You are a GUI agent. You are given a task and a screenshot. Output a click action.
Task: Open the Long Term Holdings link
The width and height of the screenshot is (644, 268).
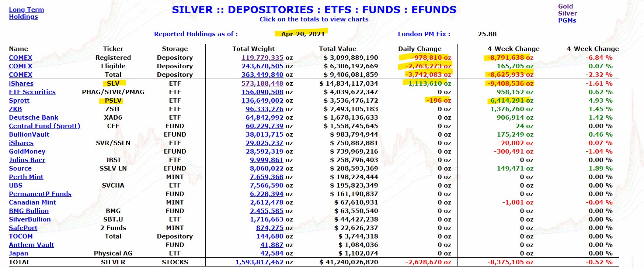pos(26,13)
